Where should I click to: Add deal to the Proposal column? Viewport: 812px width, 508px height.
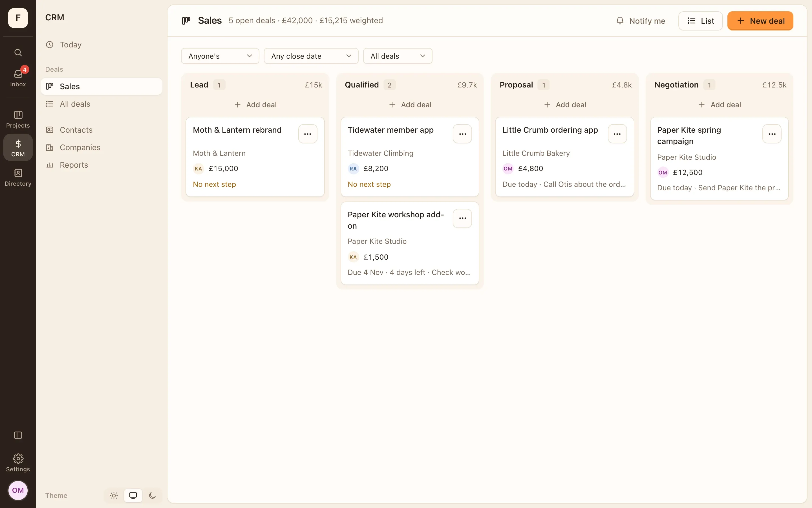click(x=564, y=104)
